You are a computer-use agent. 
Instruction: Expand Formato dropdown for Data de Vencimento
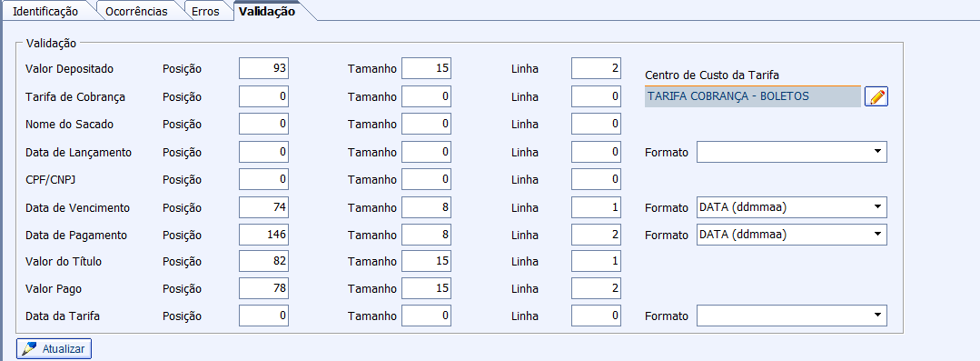coord(792,207)
